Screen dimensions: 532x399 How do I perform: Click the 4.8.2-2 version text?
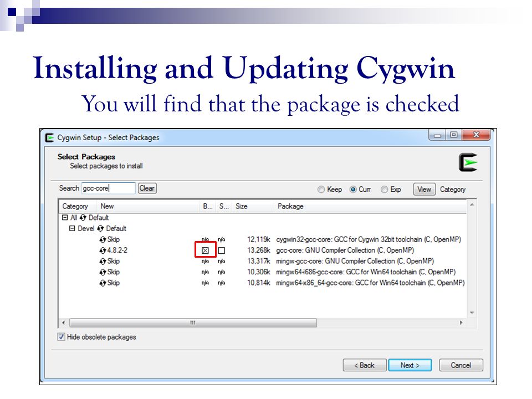[x=117, y=250]
